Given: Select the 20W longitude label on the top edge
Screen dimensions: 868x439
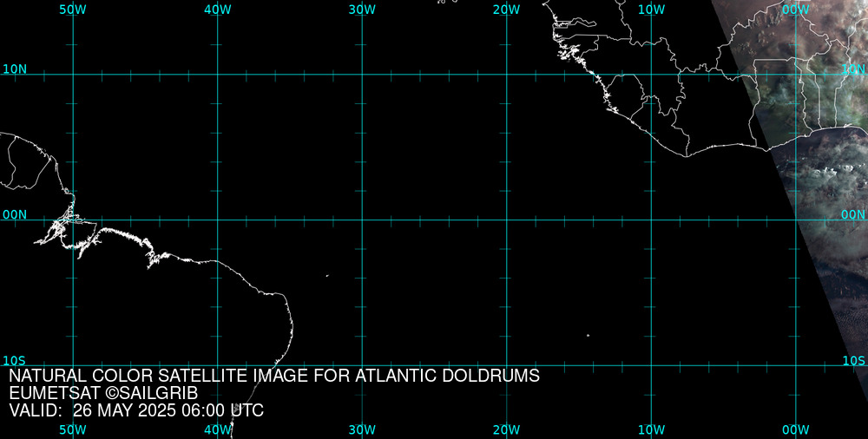Looking at the screenshot, I should coord(507,10).
